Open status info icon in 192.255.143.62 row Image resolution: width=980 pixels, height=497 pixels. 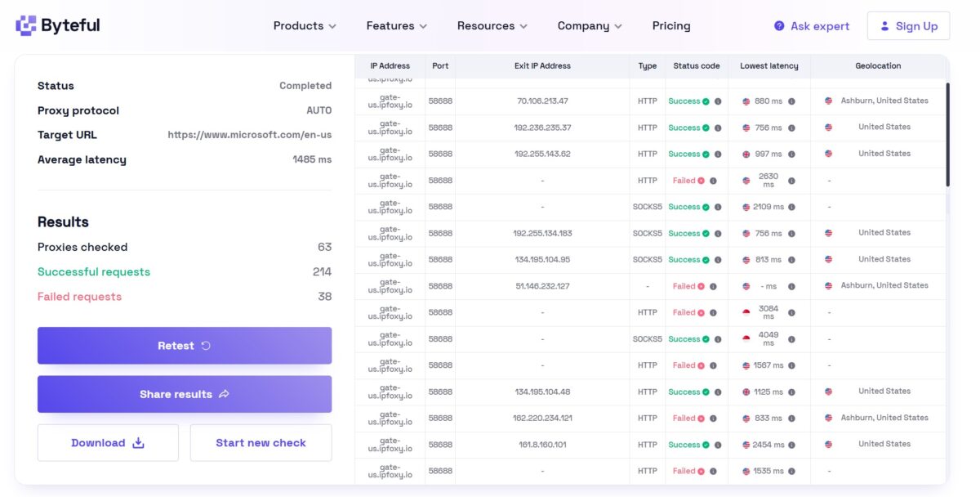(718, 154)
